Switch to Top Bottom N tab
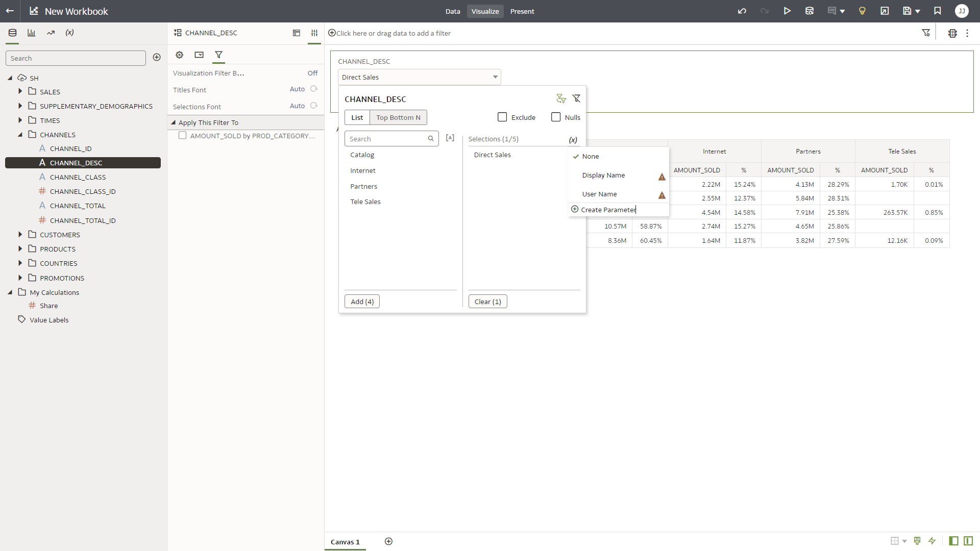Screen dimensions: 980x551 (398, 117)
